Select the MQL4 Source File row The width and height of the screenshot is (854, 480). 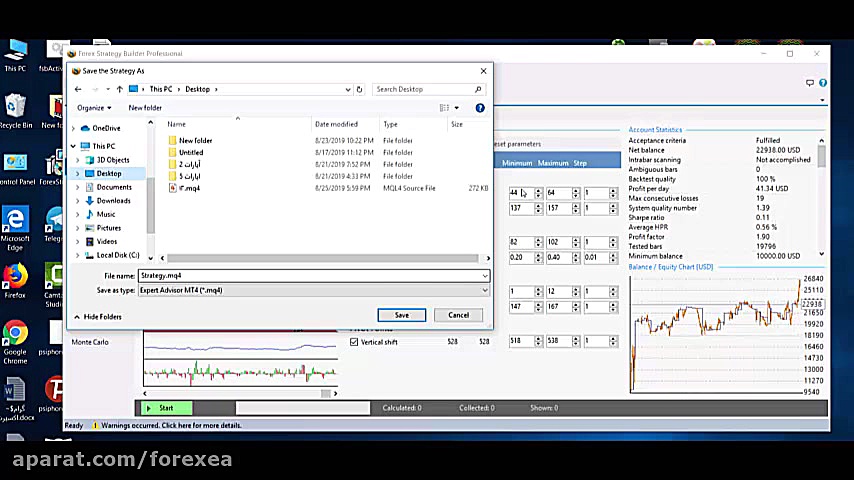point(327,188)
